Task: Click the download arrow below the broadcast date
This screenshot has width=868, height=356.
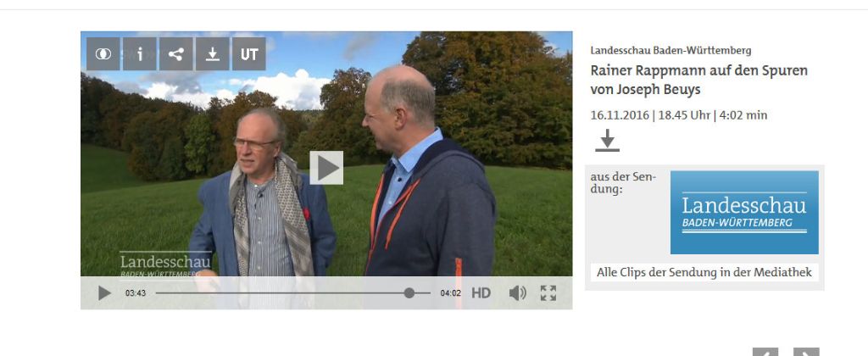Action: pyautogui.click(x=607, y=140)
